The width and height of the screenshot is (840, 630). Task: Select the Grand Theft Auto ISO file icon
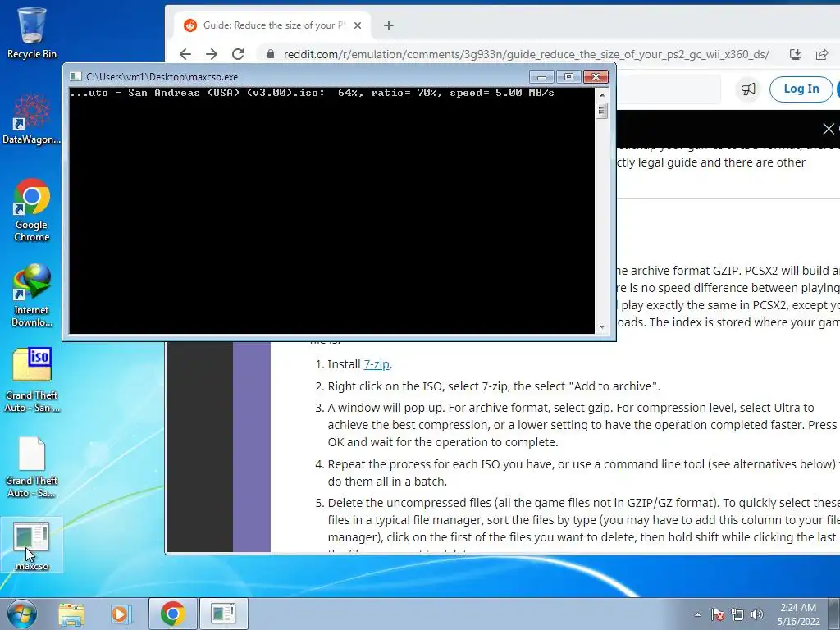32,381
